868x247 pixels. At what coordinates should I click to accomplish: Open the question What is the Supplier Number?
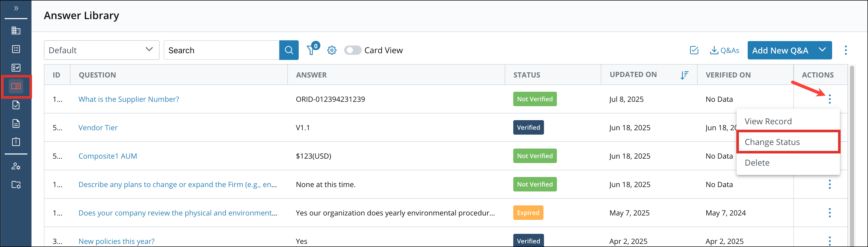coord(128,99)
